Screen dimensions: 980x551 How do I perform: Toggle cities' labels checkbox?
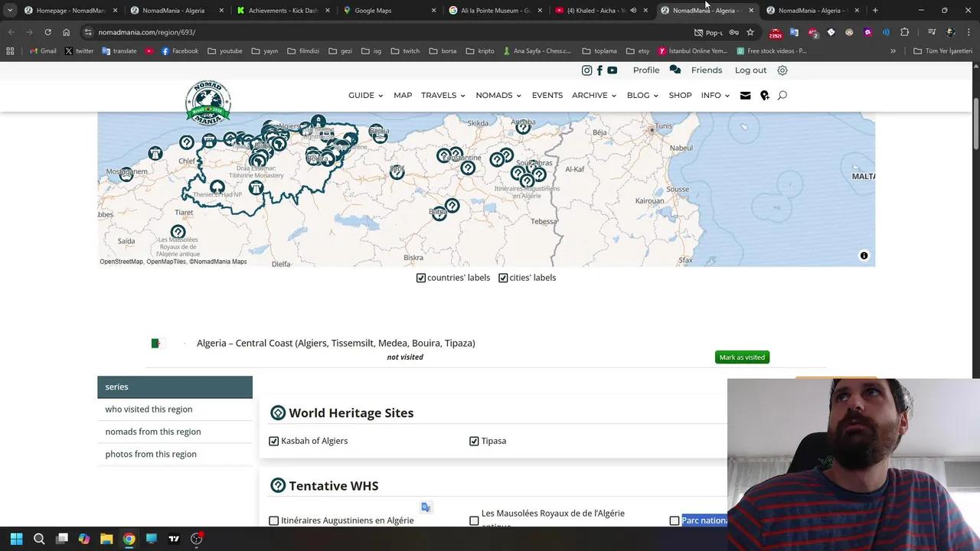tap(503, 278)
